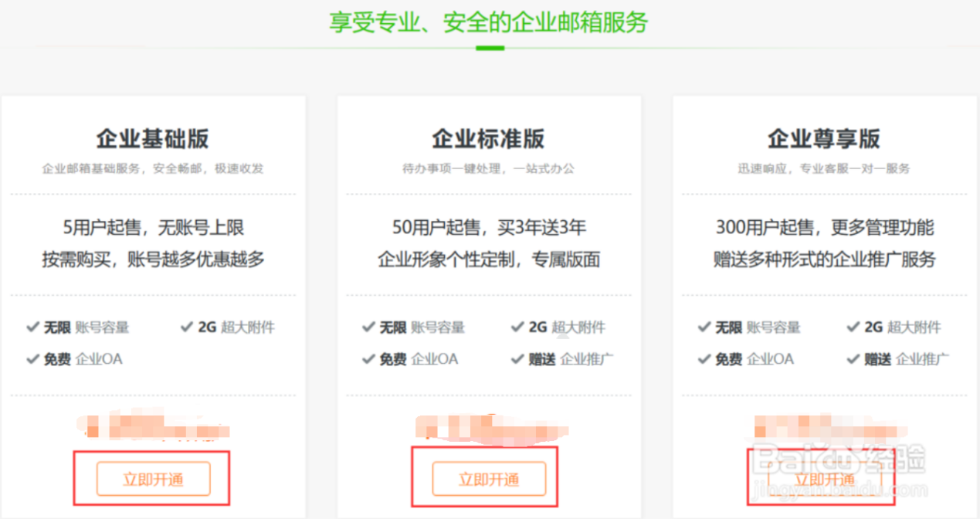Click the checkmark beside 无限账号容量 in 企业尊享版
This screenshot has width=980, height=519.
click(704, 327)
